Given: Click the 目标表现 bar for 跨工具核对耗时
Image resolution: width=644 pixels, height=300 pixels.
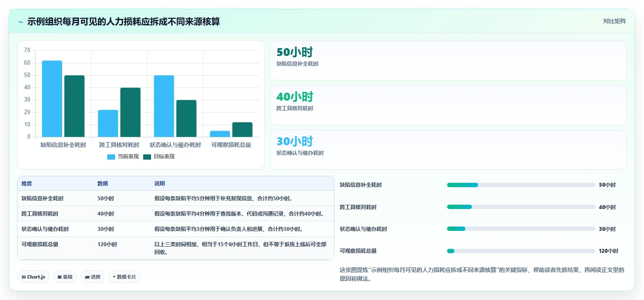Looking at the screenshot, I should click(x=130, y=112).
